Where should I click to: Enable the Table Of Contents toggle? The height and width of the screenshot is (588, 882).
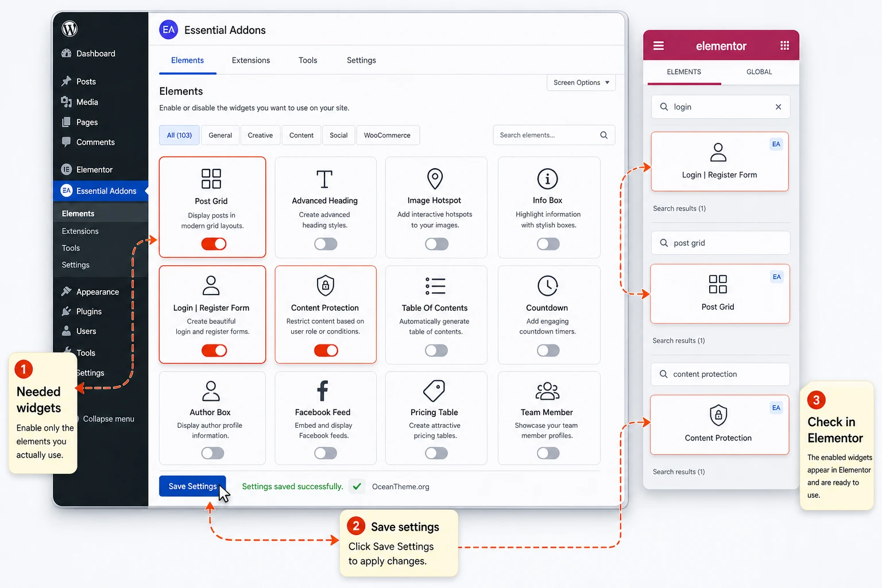[436, 350]
